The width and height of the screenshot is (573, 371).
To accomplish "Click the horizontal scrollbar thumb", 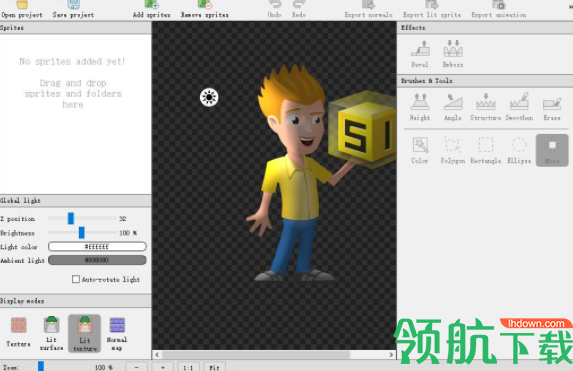I will click(256, 355).
